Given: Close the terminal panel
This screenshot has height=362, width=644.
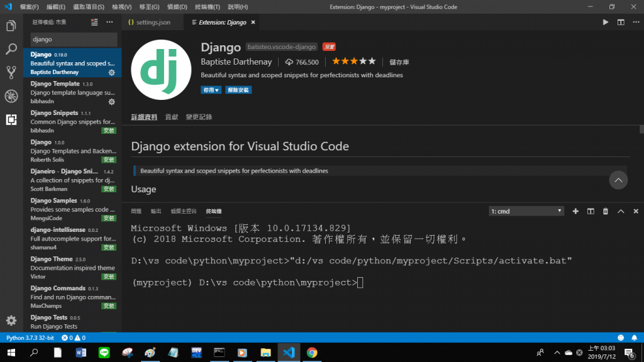Looking at the screenshot, I should [x=636, y=211].
